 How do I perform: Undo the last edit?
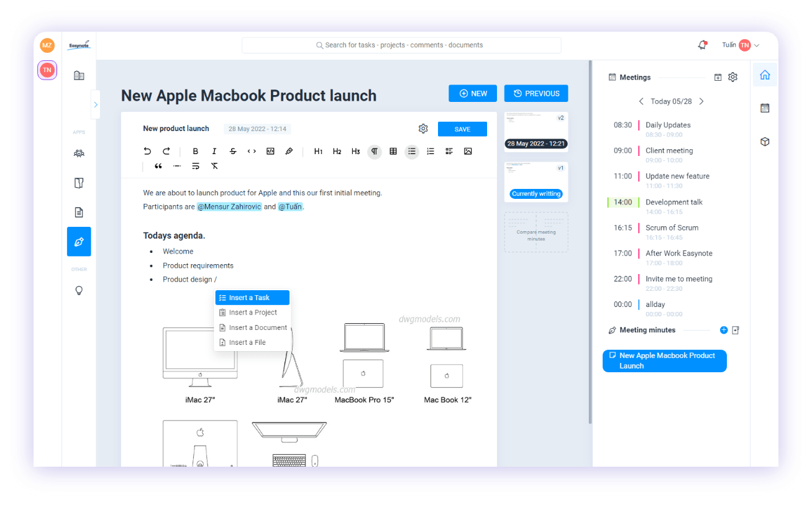(x=147, y=151)
